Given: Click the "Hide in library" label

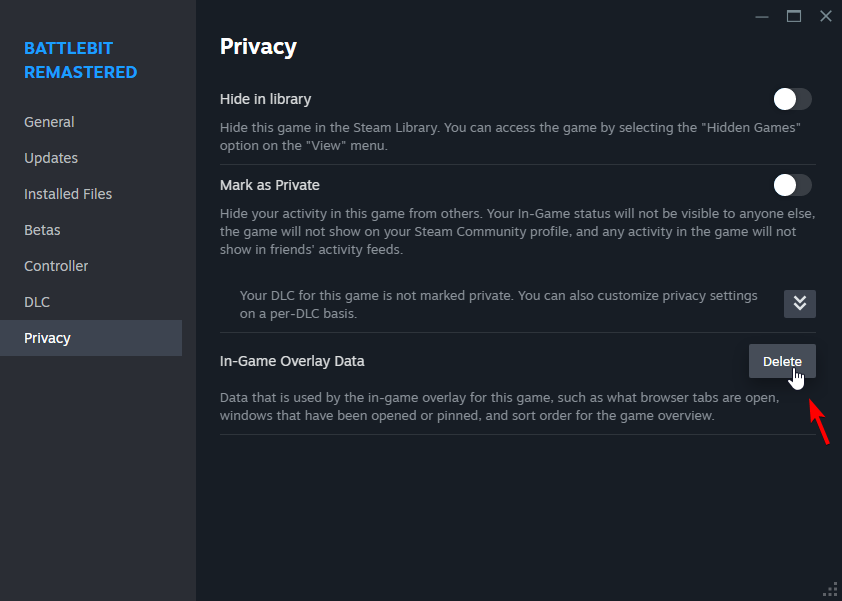Looking at the screenshot, I should 265,99.
